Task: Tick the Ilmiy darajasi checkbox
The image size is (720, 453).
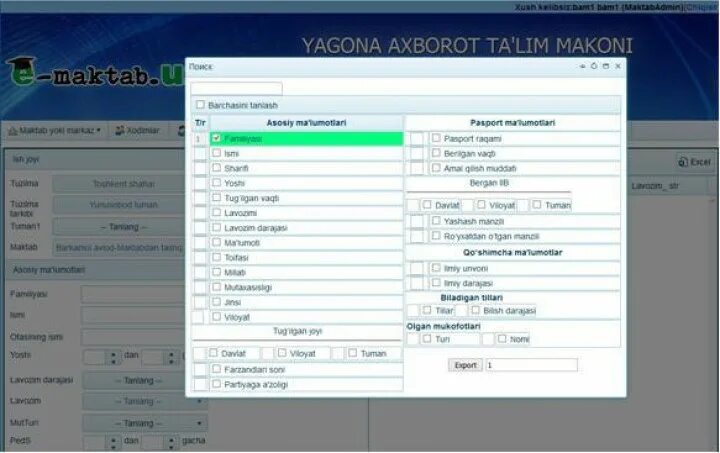Action: (436, 282)
